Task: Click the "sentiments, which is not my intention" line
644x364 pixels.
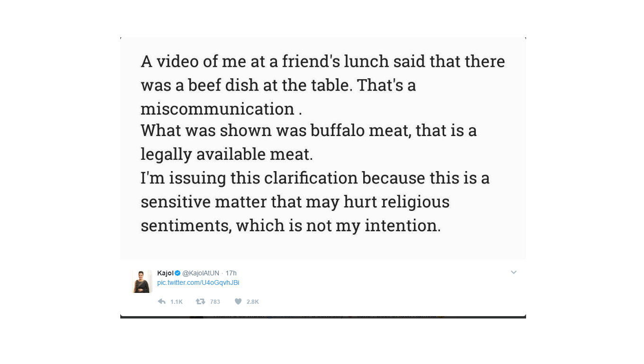Action: coord(291,225)
